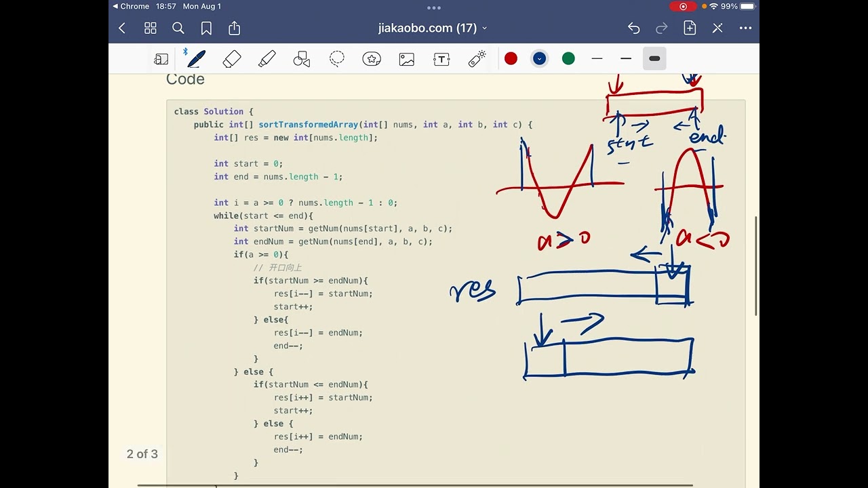Open the jiakaobo.com (17) document title dropdown
The image size is (868, 488).
coord(433,28)
